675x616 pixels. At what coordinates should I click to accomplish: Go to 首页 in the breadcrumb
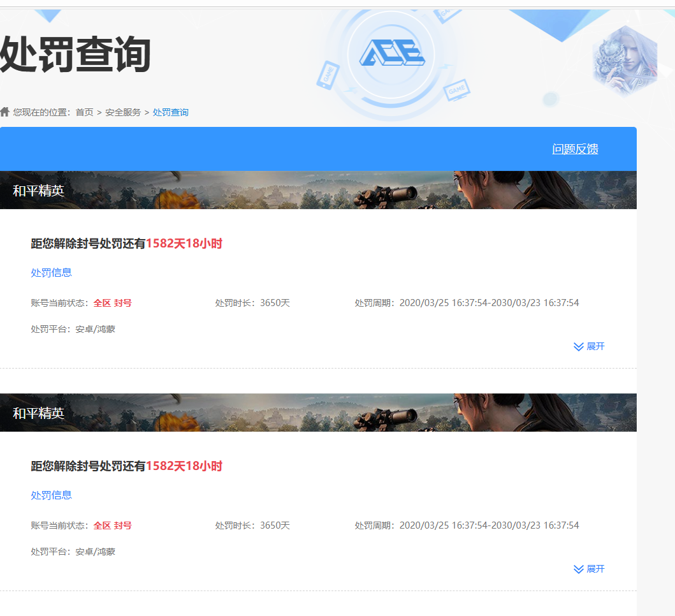point(84,112)
